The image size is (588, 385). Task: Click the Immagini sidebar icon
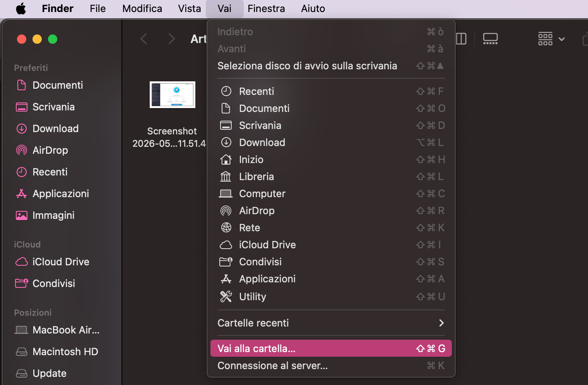click(x=22, y=215)
